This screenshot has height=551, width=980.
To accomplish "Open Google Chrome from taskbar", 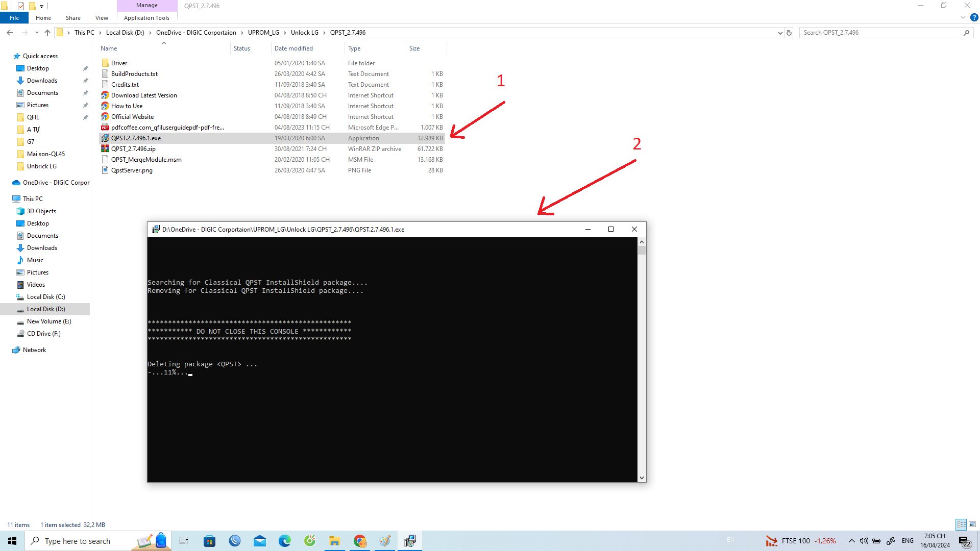I will (x=360, y=541).
